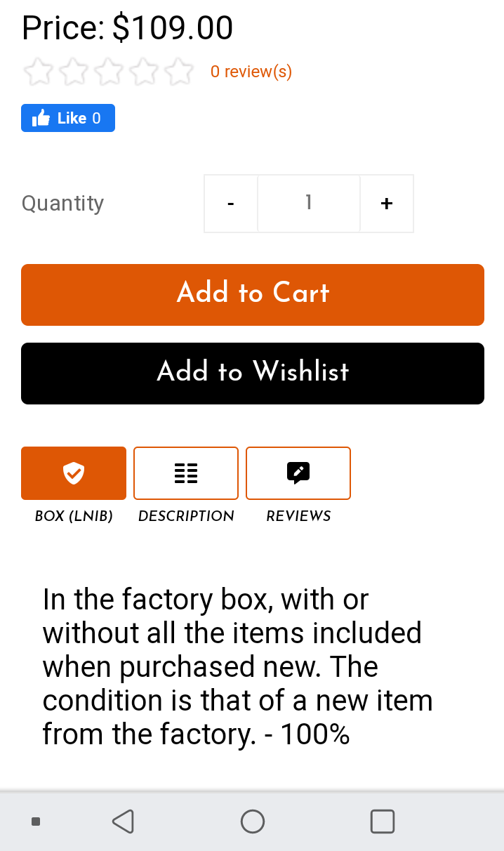
Task: Click the first rating star
Action: [38, 72]
